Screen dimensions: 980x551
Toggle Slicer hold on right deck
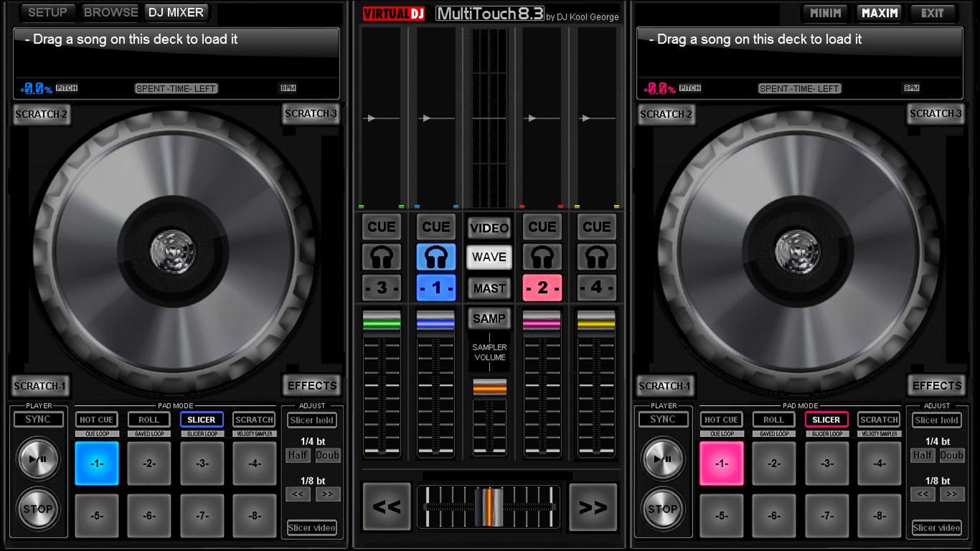coord(936,420)
